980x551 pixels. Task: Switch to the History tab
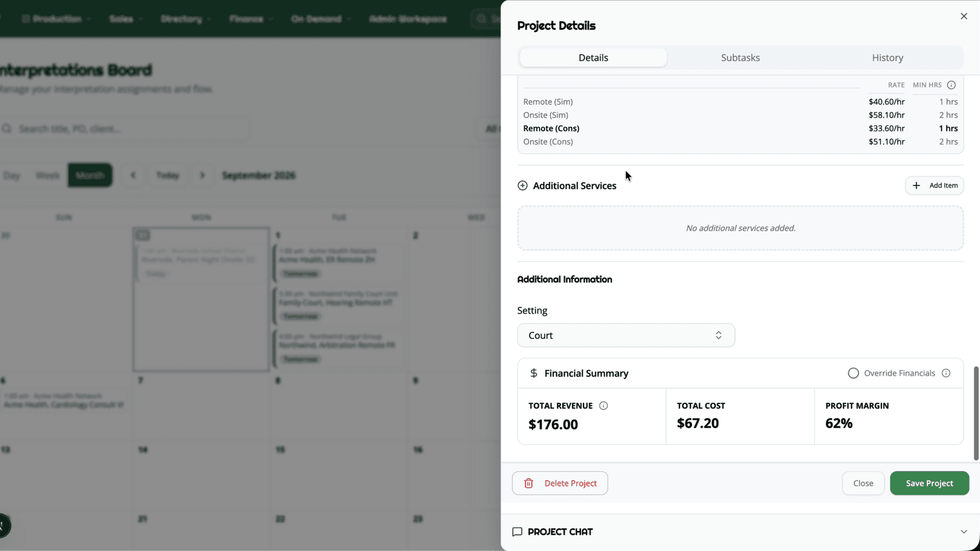click(887, 57)
